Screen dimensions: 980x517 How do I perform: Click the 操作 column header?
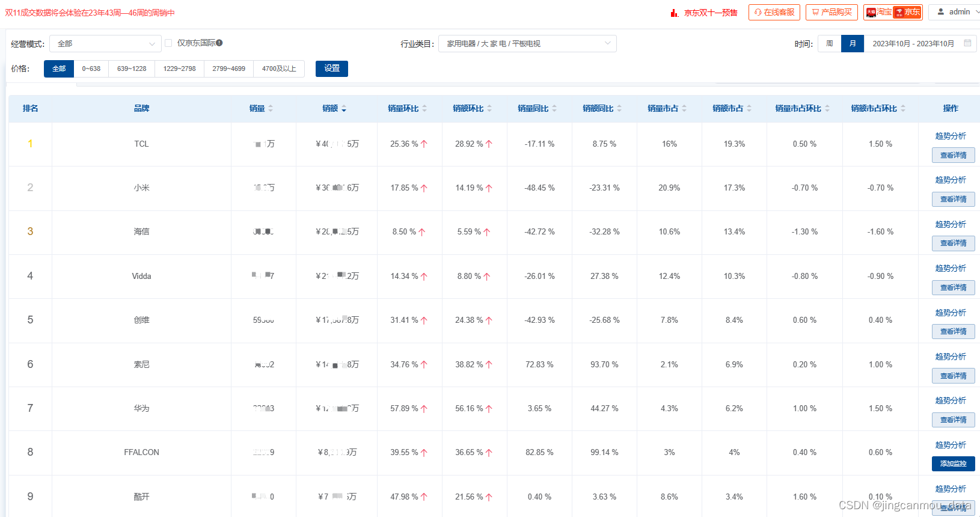[951, 108]
